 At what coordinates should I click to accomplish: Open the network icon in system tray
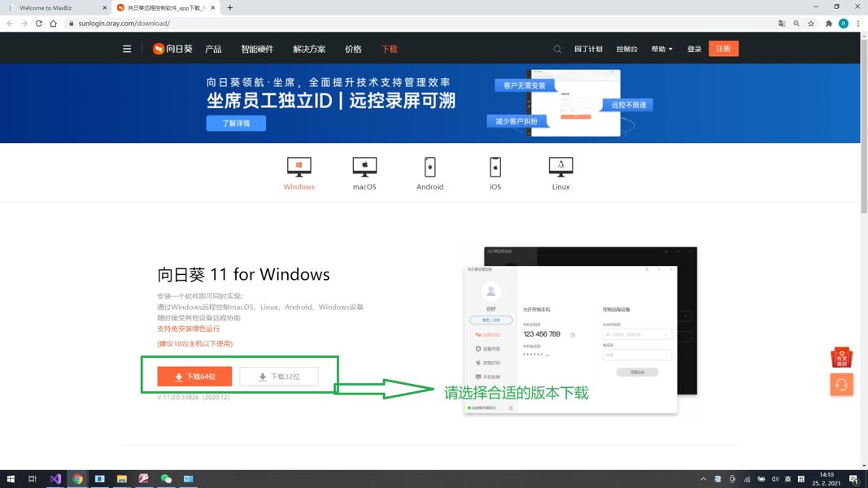747,479
